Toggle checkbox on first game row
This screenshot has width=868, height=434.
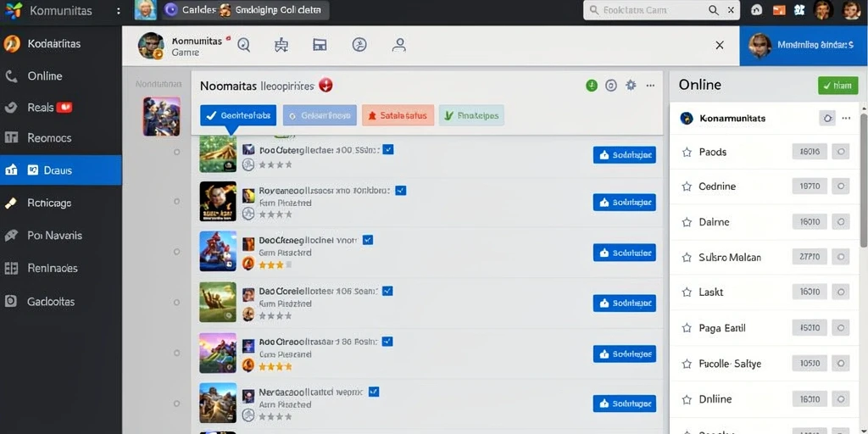coord(388,149)
